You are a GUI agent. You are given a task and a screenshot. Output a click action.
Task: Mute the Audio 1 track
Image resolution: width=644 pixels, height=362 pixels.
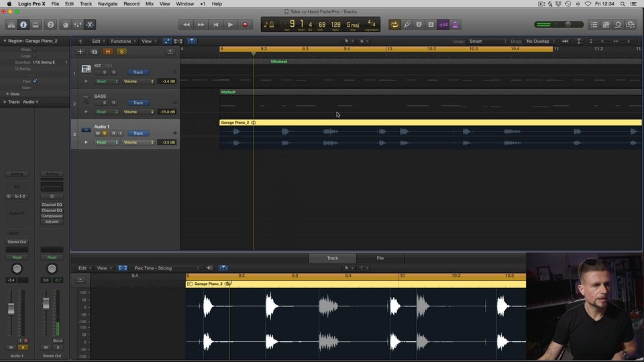pyautogui.click(x=98, y=133)
